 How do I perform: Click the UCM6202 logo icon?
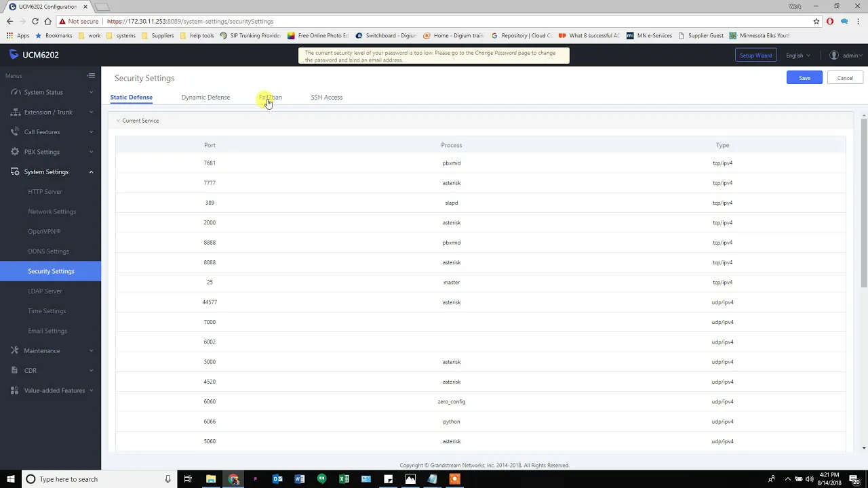tap(14, 55)
